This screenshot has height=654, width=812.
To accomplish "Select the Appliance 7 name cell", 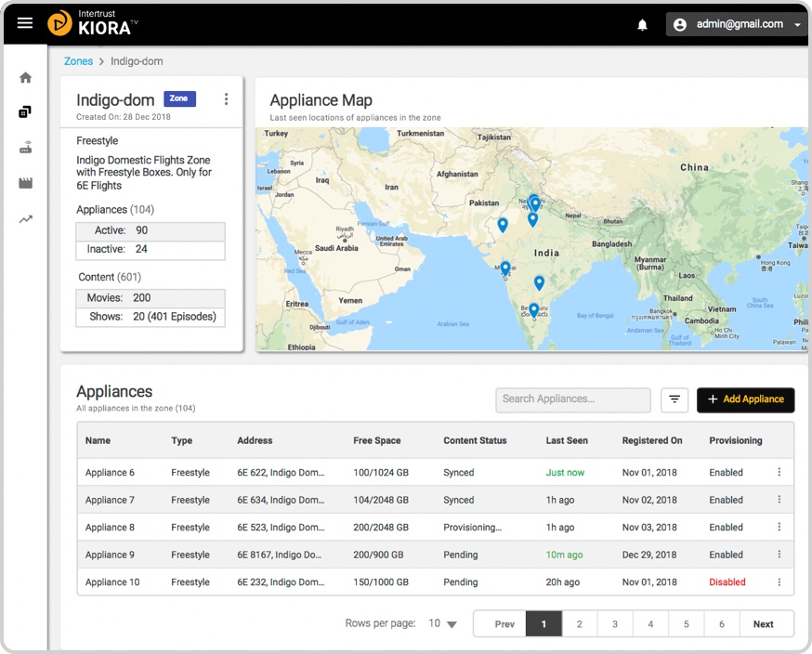I will 110,500.
